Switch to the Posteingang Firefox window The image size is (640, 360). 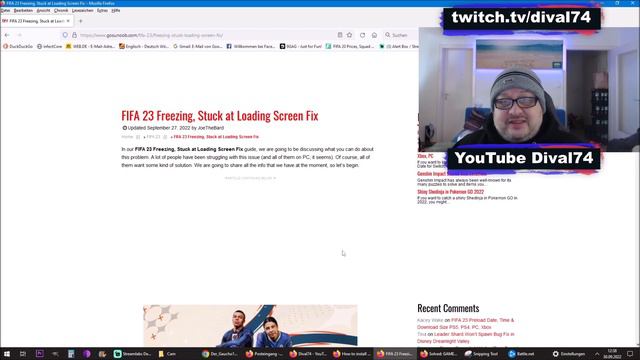tap(264, 354)
